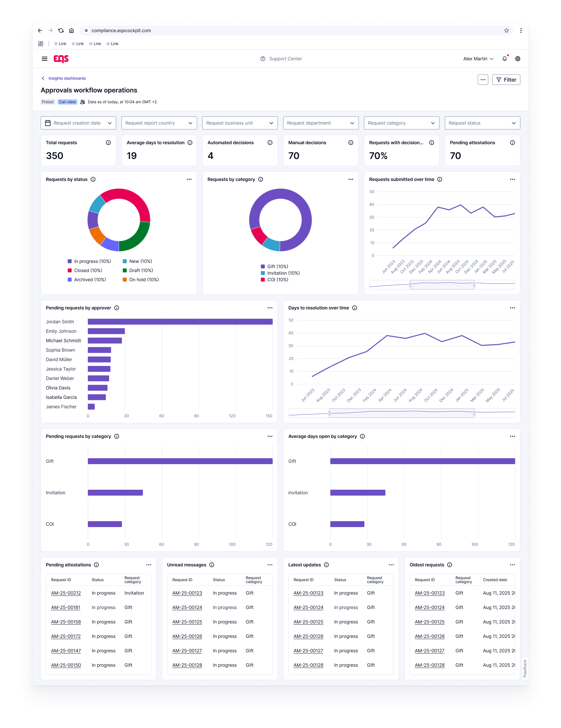561x728 pixels.
Task: Open request AM-25-00212
Action: click(66, 593)
